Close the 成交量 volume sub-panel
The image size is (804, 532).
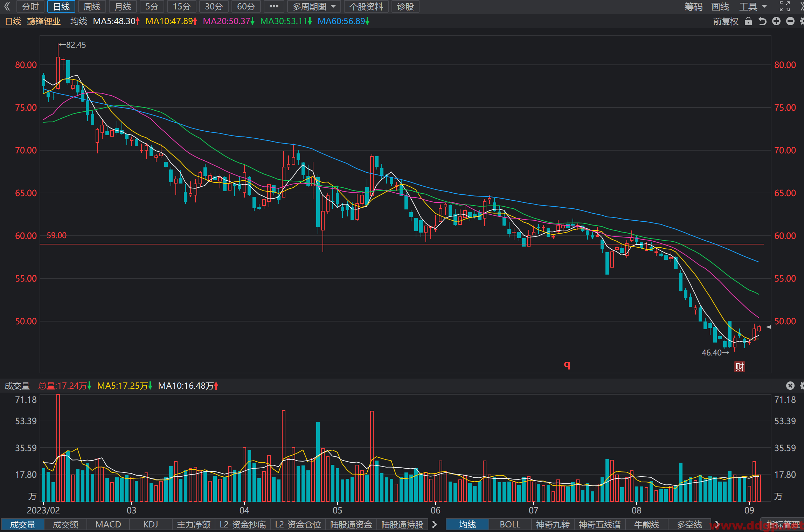pyautogui.click(x=790, y=386)
